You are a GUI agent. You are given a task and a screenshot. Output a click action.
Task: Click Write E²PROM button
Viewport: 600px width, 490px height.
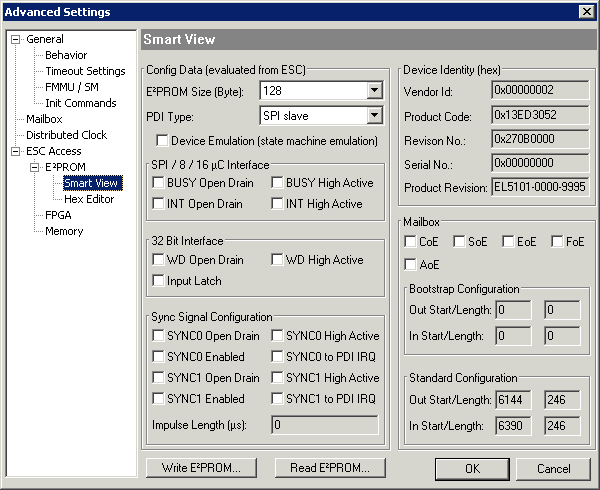(201, 468)
